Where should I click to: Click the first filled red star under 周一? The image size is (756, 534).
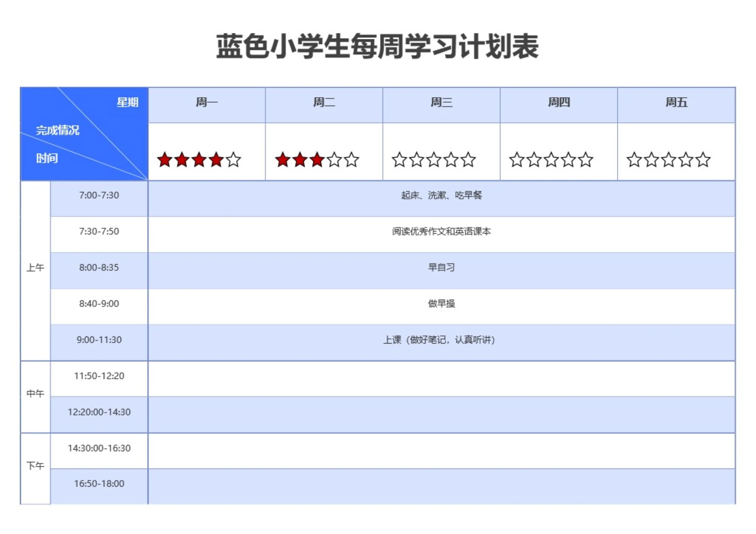click(x=165, y=160)
